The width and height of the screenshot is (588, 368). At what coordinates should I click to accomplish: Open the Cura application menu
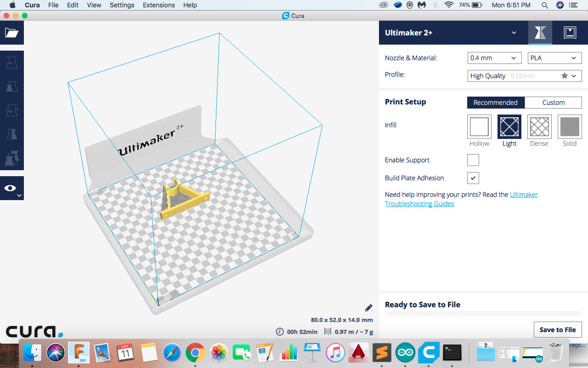pos(32,5)
